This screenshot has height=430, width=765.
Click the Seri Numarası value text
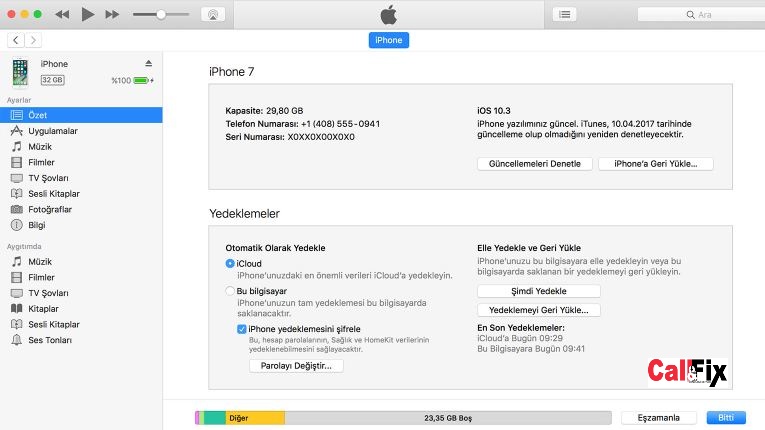click(x=321, y=137)
